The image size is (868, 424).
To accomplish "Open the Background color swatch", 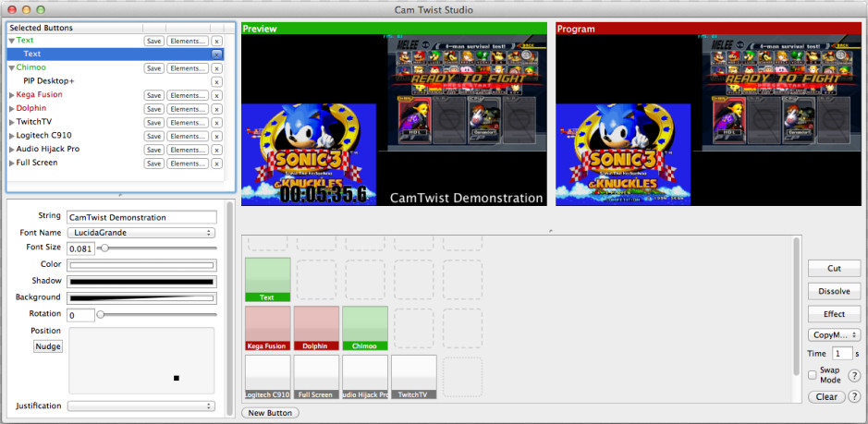I will click(141, 298).
